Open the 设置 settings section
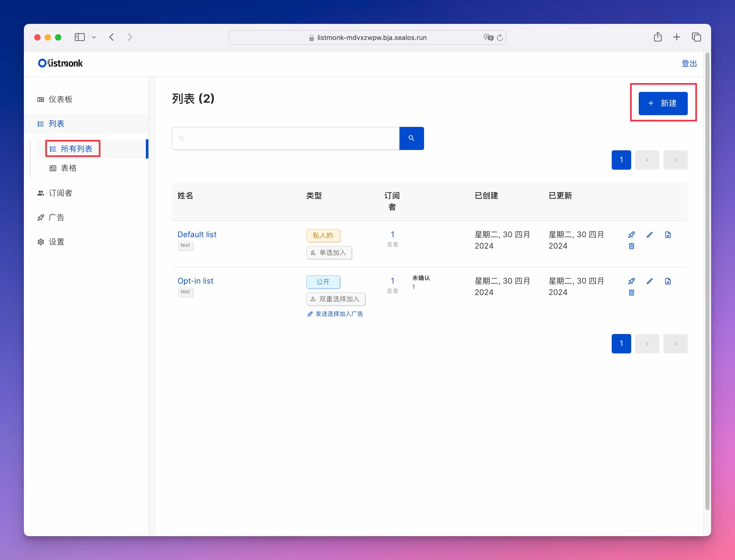 click(x=57, y=242)
